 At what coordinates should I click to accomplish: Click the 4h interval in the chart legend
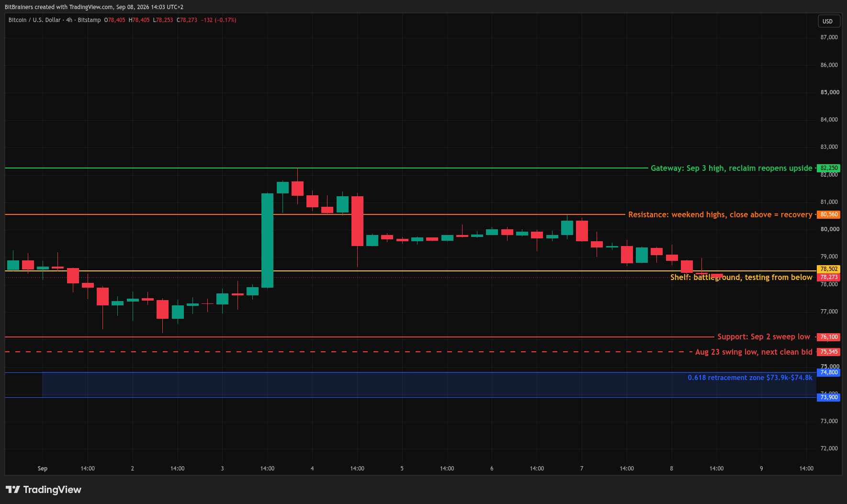pos(69,20)
